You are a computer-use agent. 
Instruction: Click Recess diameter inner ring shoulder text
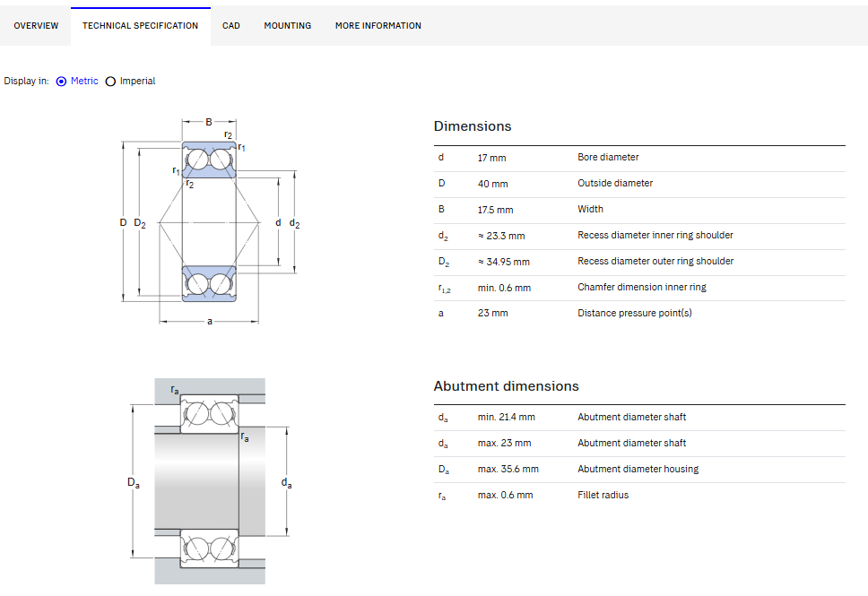point(655,235)
